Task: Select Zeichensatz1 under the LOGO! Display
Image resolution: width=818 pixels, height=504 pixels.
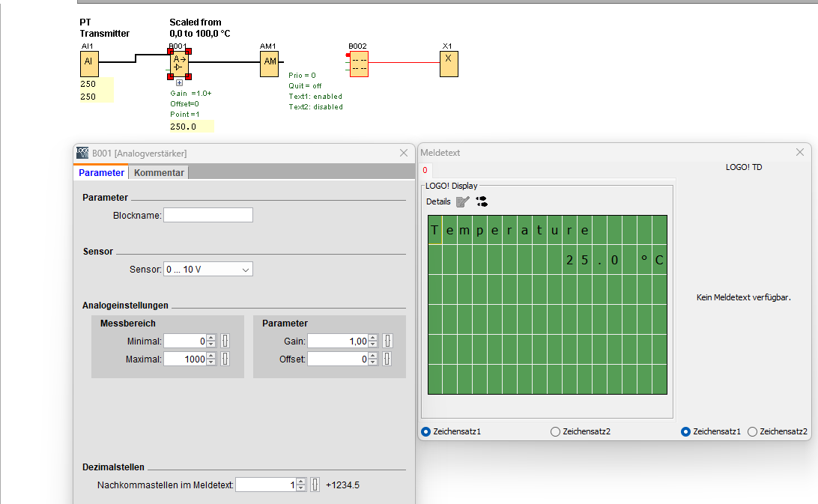Action: (x=426, y=431)
